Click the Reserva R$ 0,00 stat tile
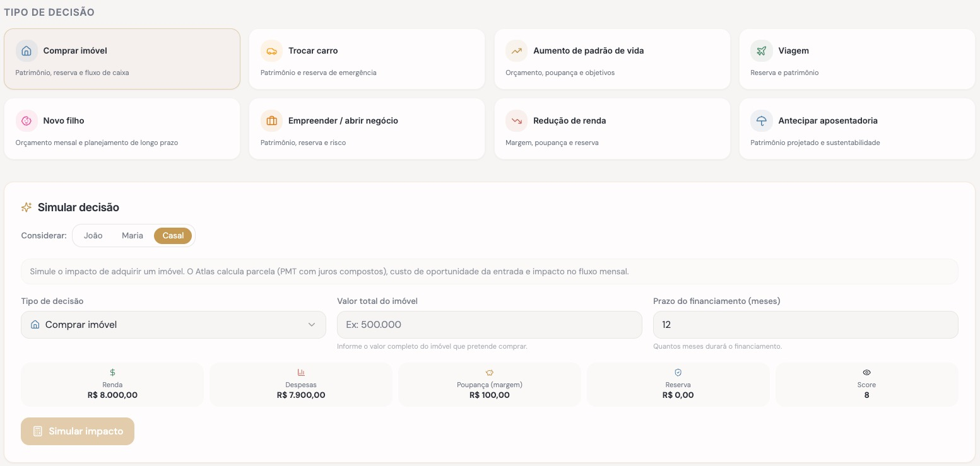 pos(678,384)
